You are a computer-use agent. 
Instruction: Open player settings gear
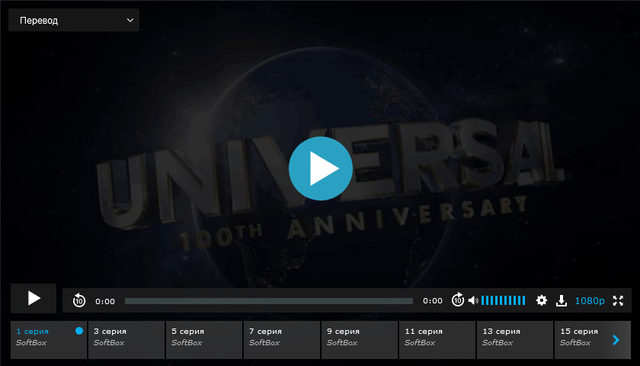[541, 301]
